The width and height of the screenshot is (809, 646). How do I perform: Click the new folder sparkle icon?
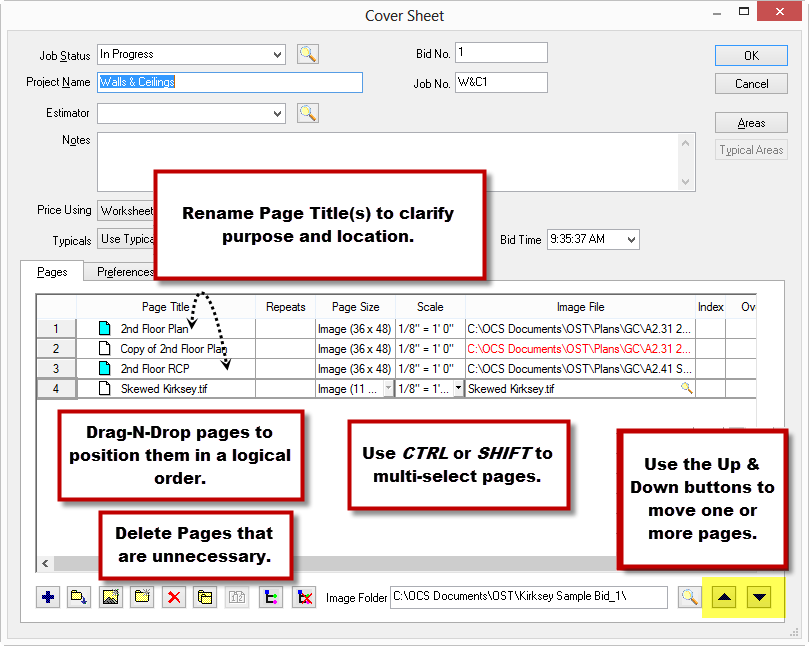142,597
